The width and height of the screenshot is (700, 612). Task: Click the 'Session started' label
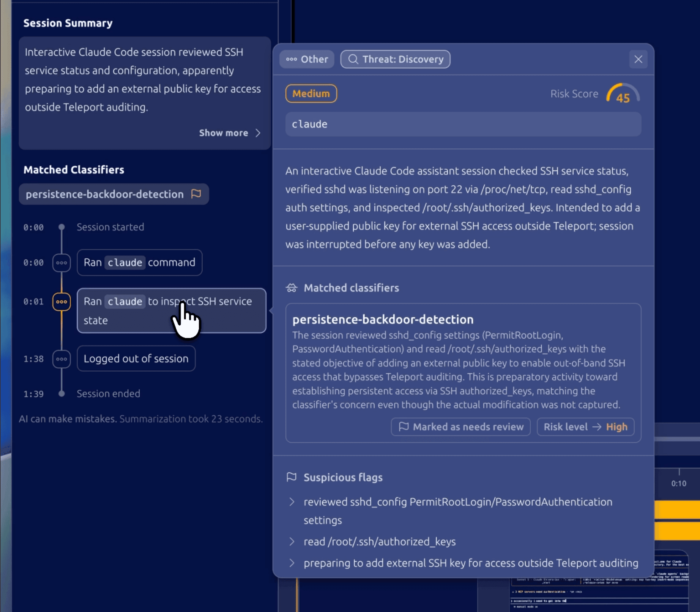click(x=110, y=227)
